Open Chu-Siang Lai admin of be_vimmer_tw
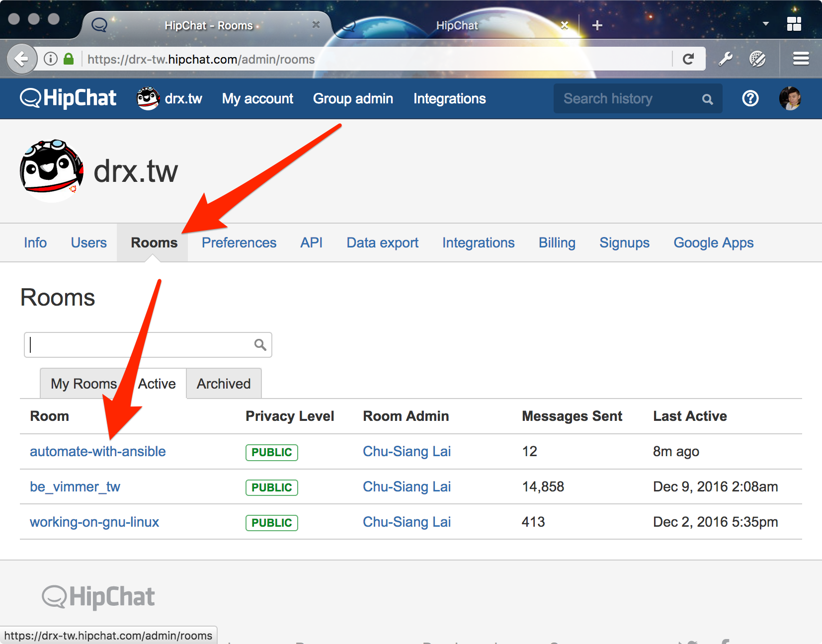 click(407, 486)
